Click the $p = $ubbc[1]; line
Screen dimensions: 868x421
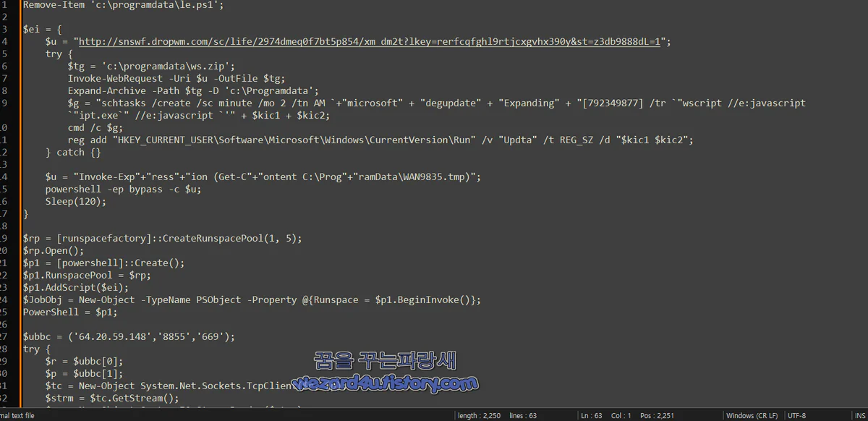coord(84,373)
